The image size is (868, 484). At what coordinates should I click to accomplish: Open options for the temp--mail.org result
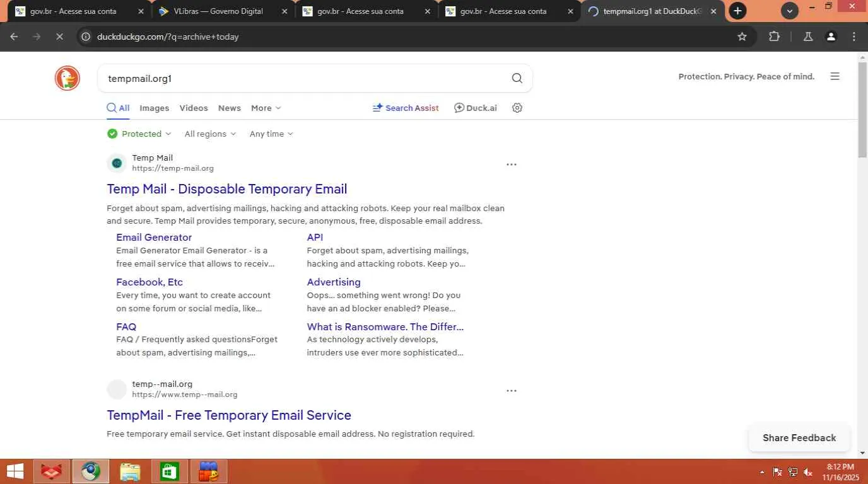tap(512, 391)
